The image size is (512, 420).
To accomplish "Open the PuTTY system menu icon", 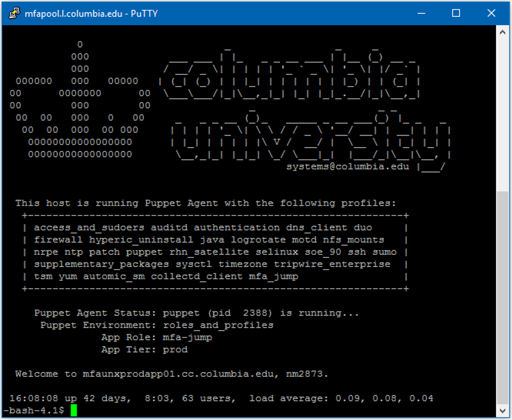I will 14,13.
